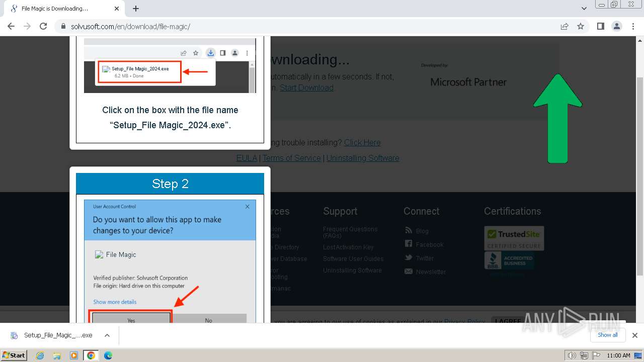Viewport: 644px width, 362px height.
Task: View site information lock icon
Action: 63,26
